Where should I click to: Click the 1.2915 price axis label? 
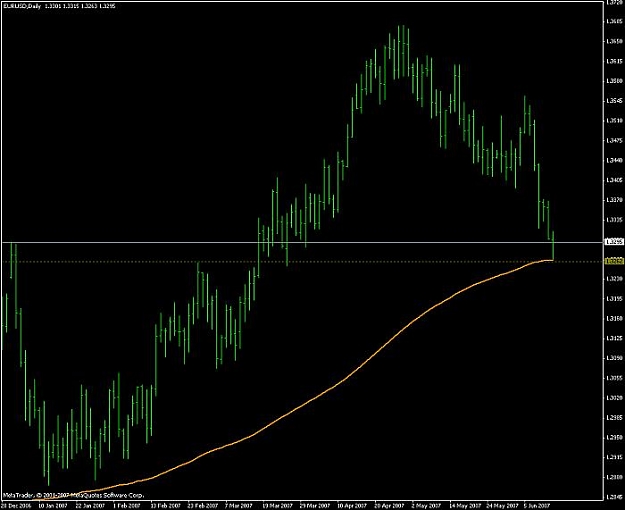[615, 457]
